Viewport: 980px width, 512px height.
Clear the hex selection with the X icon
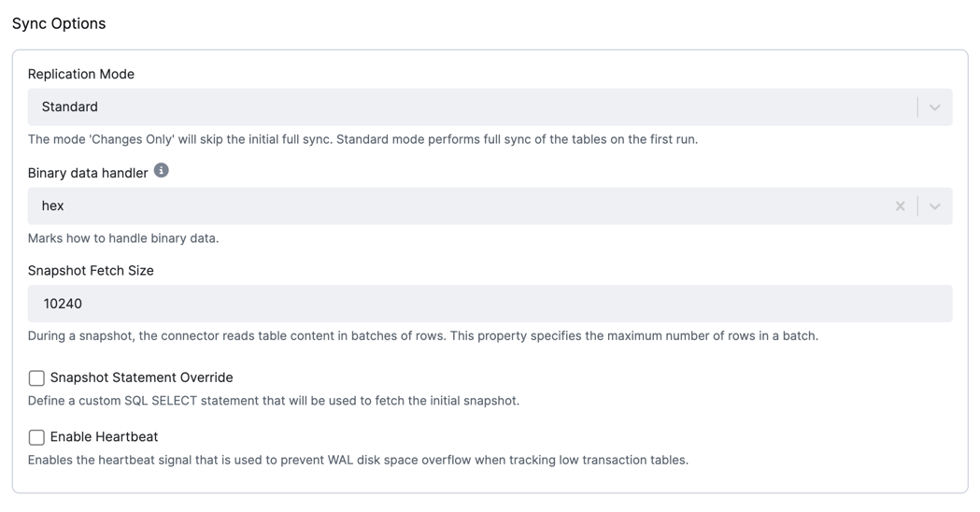(x=900, y=206)
